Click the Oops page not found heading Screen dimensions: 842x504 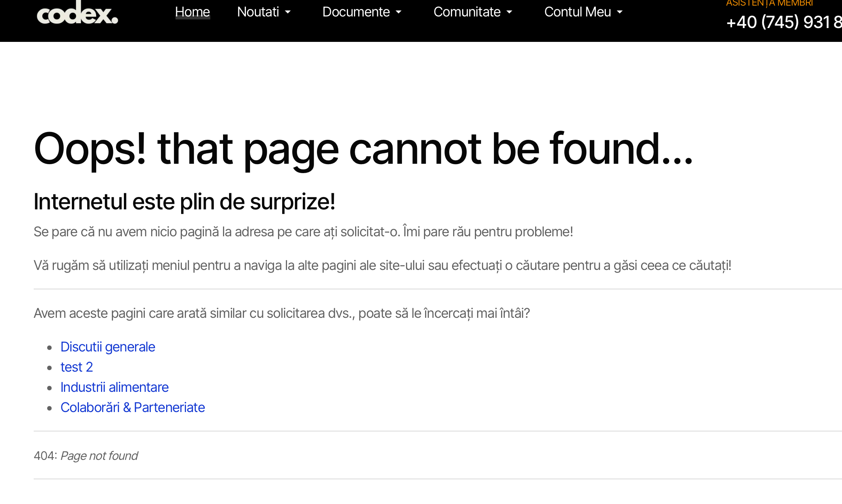coord(363,149)
